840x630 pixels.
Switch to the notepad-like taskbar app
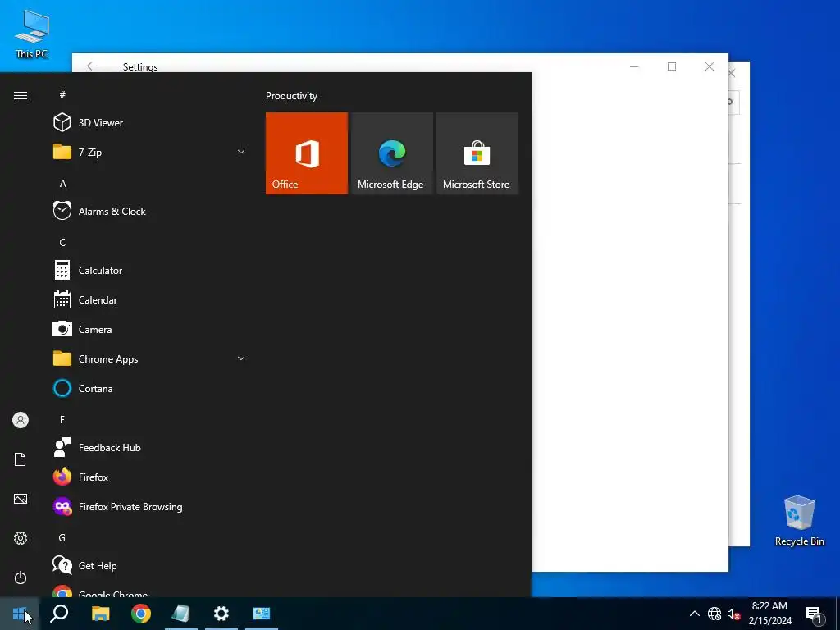181,614
